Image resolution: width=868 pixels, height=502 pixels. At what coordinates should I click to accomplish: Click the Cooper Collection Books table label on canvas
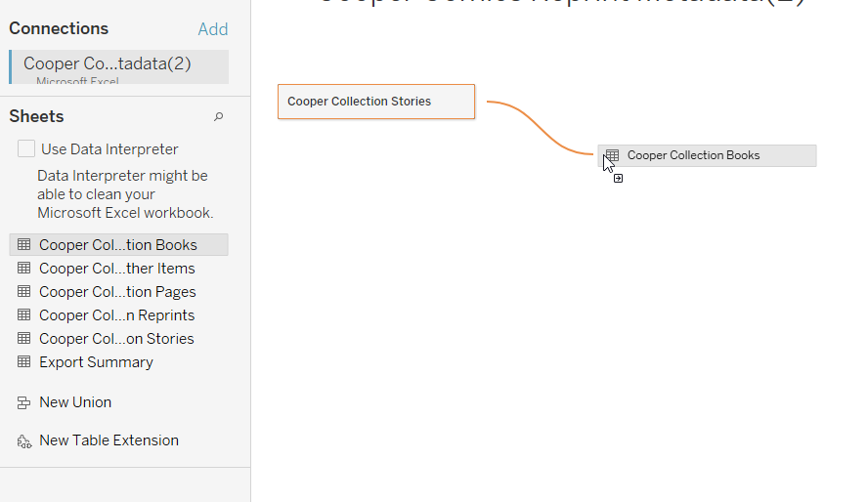tap(693, 155)
